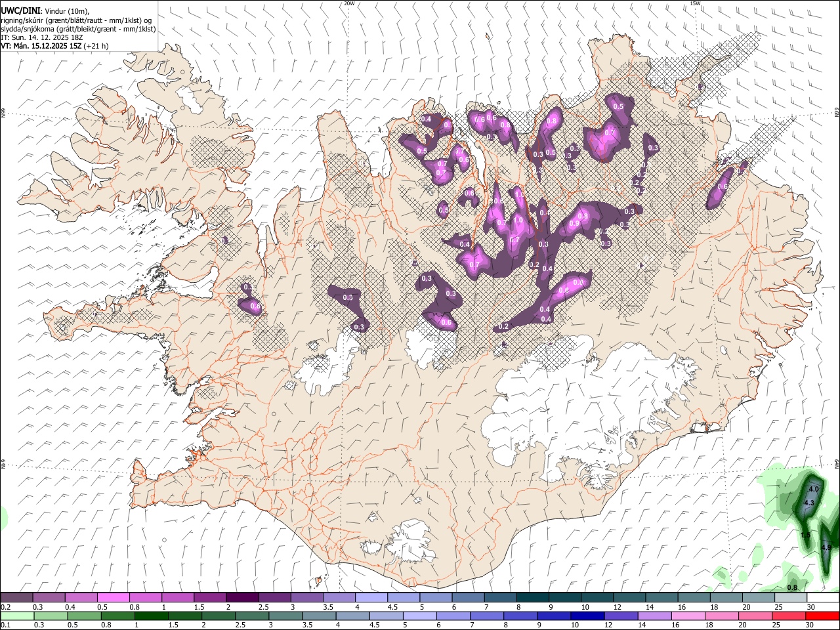Choose the lilac 14–16 swatch in lower scale
The height and width of the screenshot is (630, 840).
pos(654,616)
